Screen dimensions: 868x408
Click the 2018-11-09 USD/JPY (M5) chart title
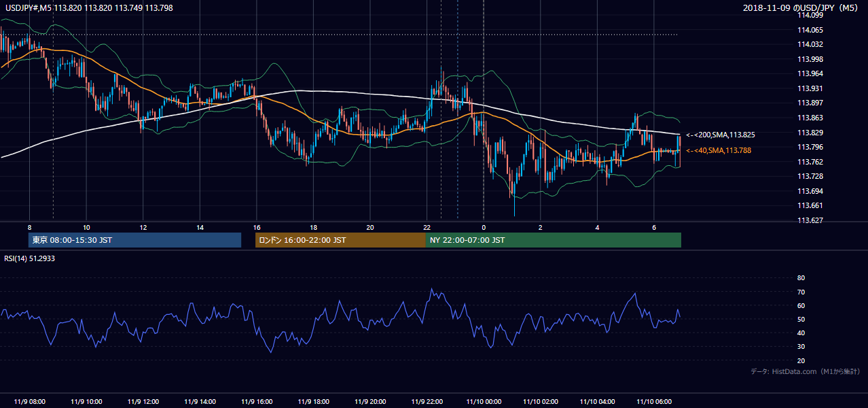point(801,7)
